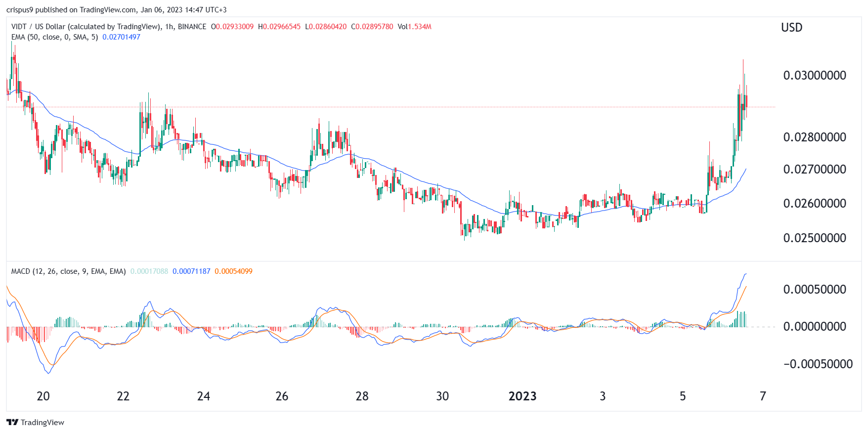Click the EMA (50, close, 0, SMA, 5) legend
The width and height of the screenshot is (868, 433).
tap(54, 37)
